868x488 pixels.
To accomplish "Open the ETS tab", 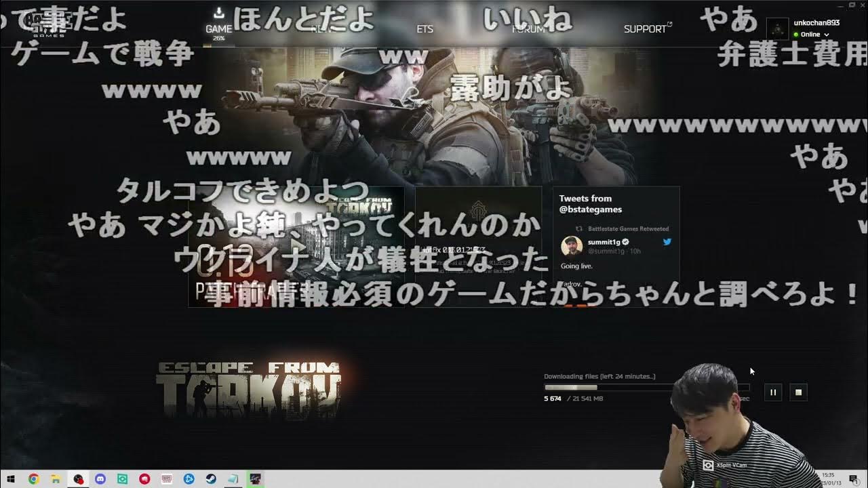I will [425, 29].
